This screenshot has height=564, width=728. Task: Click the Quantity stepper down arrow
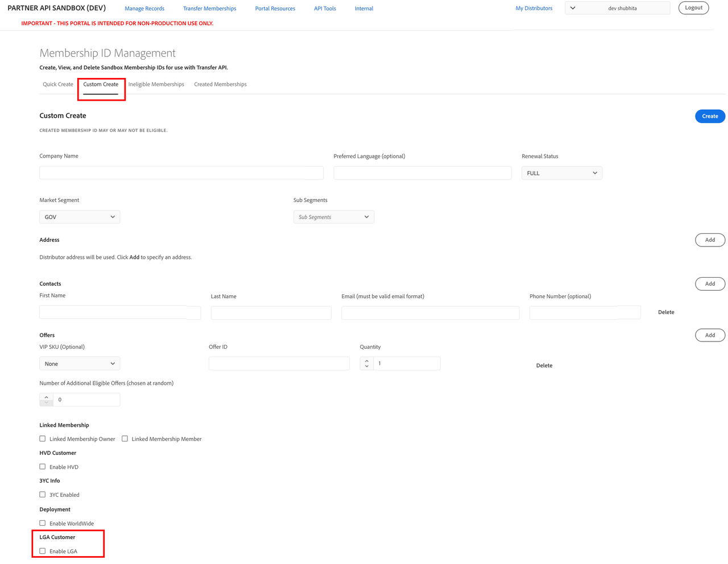click(367, 367)
